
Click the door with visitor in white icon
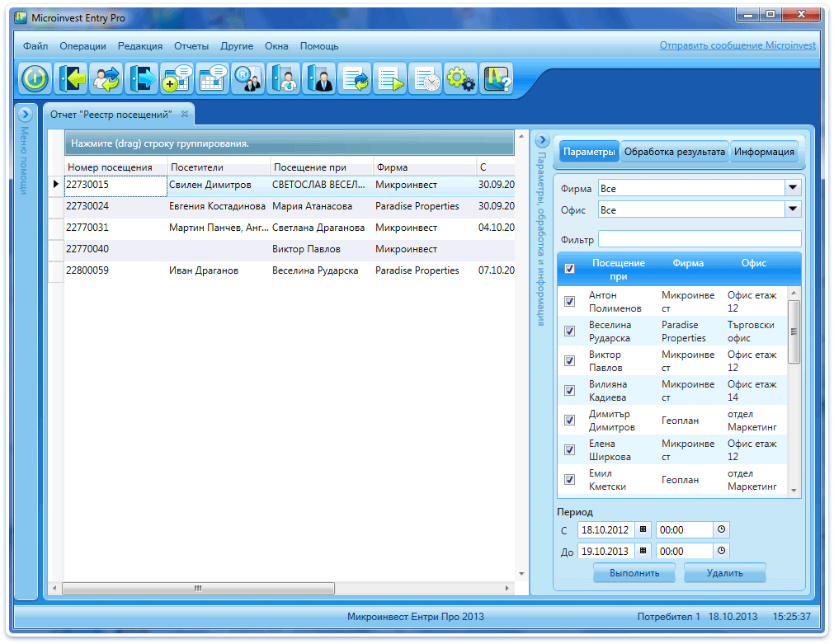click(x=284, y=78)
